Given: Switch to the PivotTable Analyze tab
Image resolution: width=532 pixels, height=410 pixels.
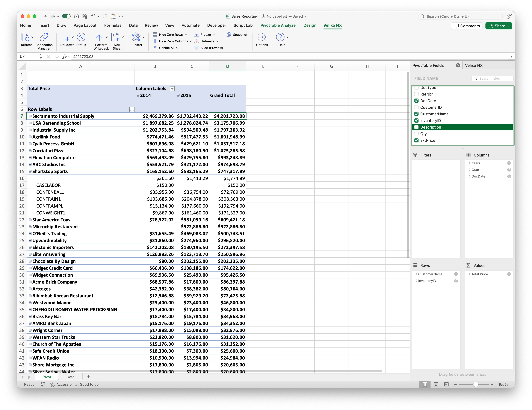Looking at the screenshot, I should [278, 25].
